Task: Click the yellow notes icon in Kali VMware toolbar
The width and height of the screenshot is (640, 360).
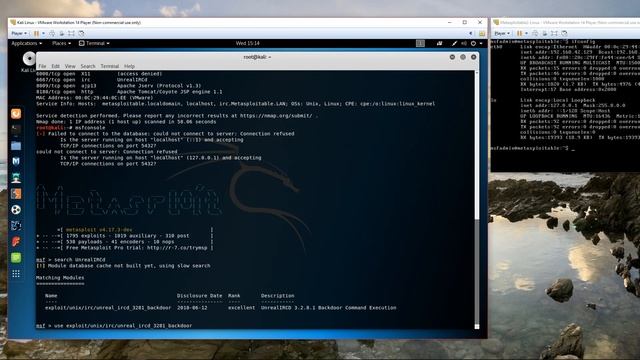Action: point(482,33)
